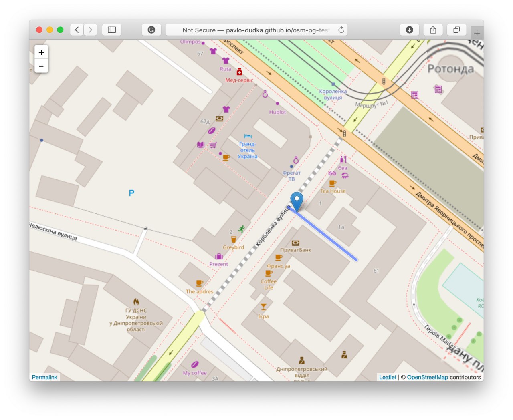Click the map zoom in (+) button
Screen dimensions: 513x420
(41, 52)
